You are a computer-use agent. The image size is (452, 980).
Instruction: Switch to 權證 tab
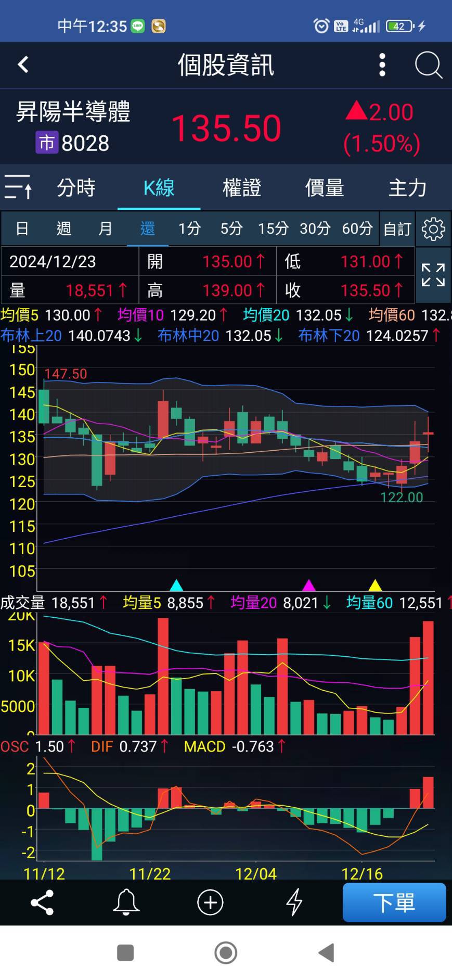[x=241, y=188]
